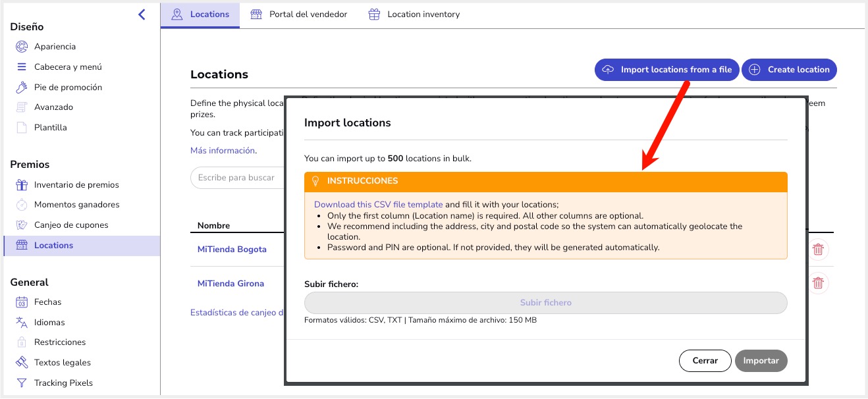Click the lightbulb icon in Instrucciones banner

pyautogui.click(x=315, y=181)
